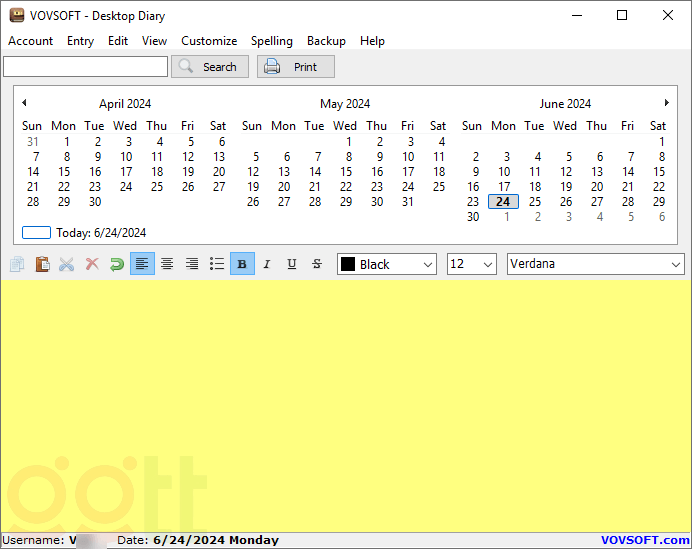Click the Search button
Screen dimensions: 692x549
click(x=210, y=67)
